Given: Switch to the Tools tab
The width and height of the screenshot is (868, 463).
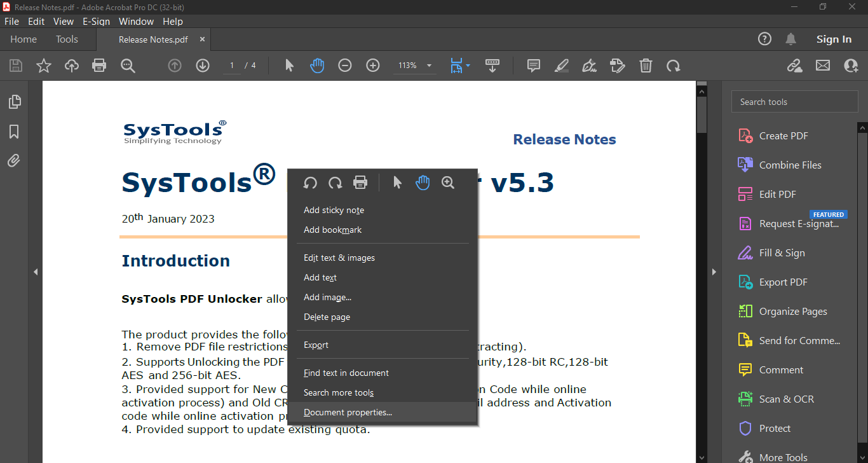Looking at the screenshot, I should tap(67, 39).
